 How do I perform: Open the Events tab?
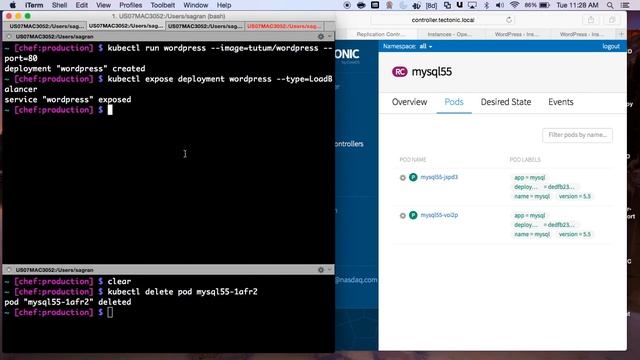[560, 102]
